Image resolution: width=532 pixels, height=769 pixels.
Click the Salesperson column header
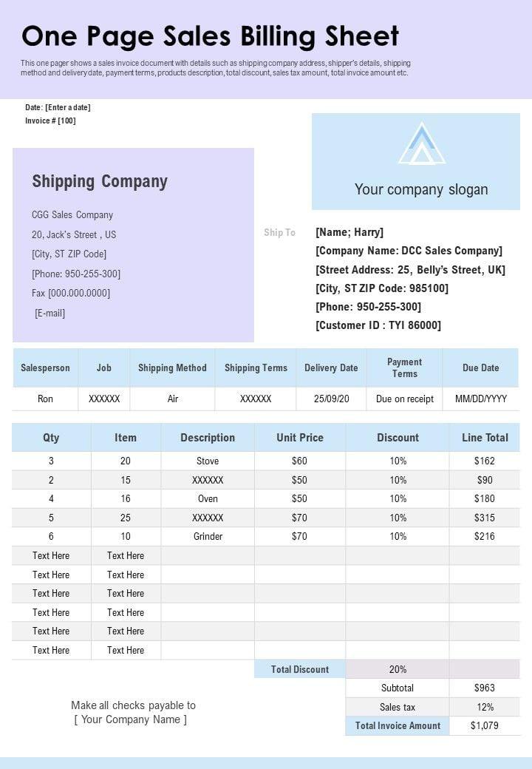tap(45, 367)
